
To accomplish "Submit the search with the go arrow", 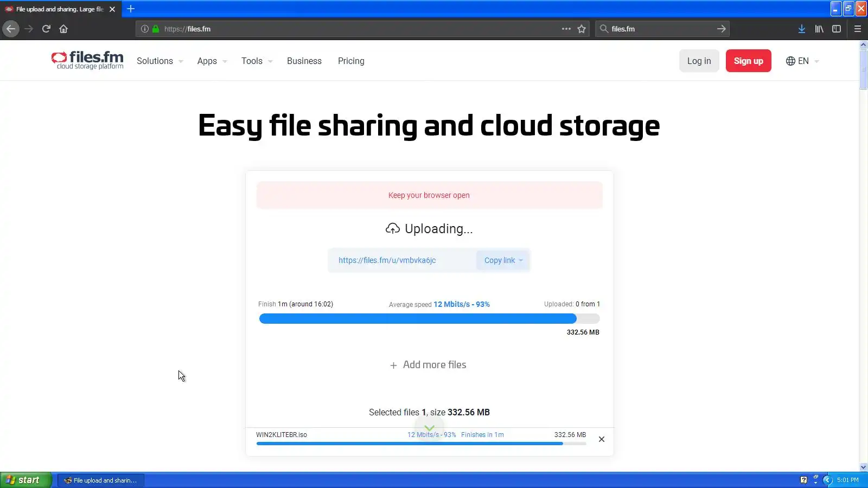I will coord(721,29).
